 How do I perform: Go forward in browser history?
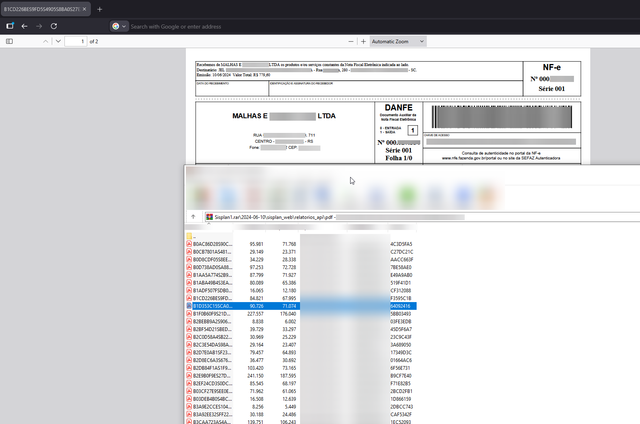[x=39, y=26]
